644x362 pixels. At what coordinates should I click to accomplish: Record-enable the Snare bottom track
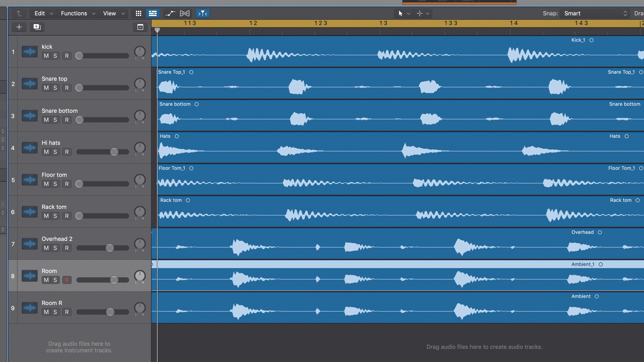pyautogui.click(x=67, y=120)
